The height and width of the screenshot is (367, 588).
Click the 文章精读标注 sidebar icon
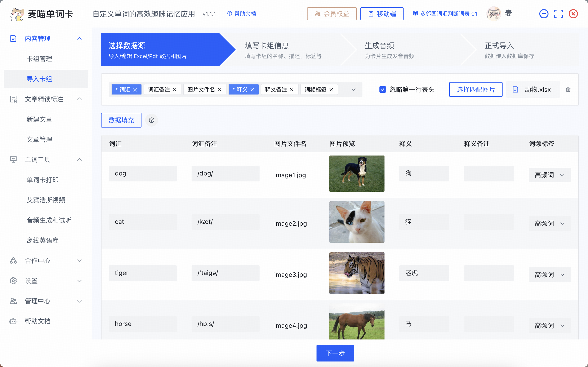pyautogui.click(x=13, y=99)
